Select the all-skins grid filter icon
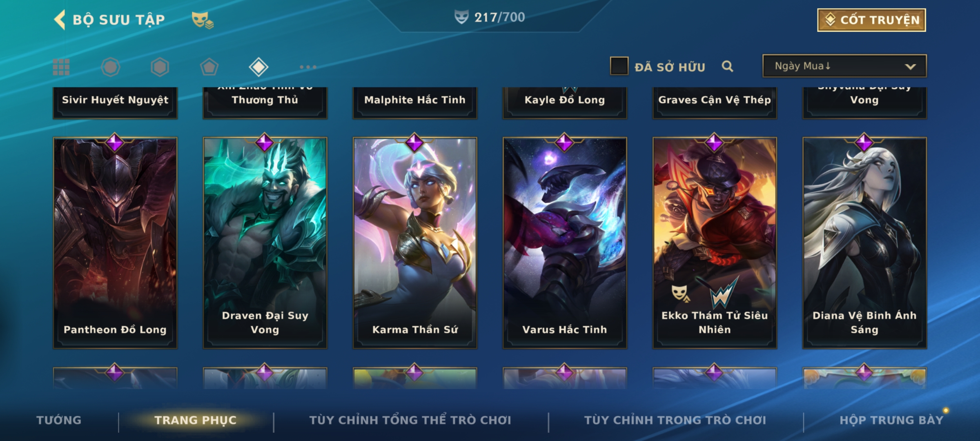 [x=61, y=67]
